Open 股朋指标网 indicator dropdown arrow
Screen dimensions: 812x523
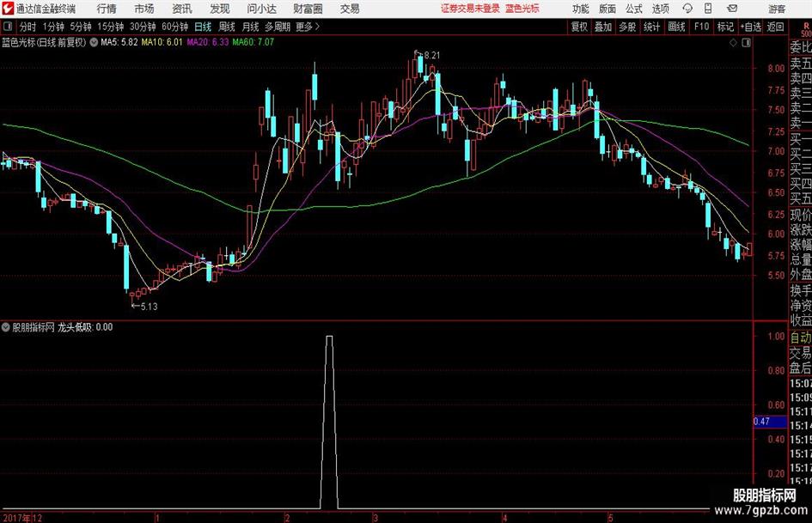6,327
